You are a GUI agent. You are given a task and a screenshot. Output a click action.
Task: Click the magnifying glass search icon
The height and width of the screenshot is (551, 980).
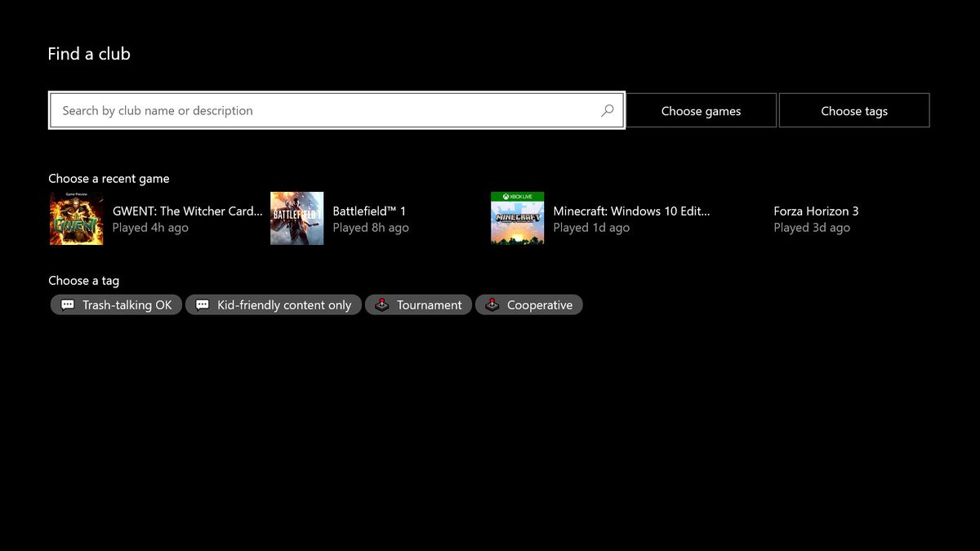tap(608, 109)
